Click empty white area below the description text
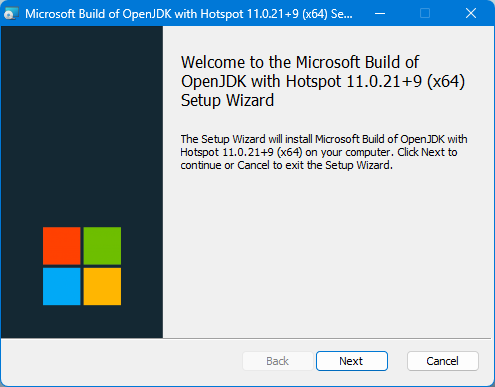The height and width of the screenshot is (387, 495). tap(328, 253)
